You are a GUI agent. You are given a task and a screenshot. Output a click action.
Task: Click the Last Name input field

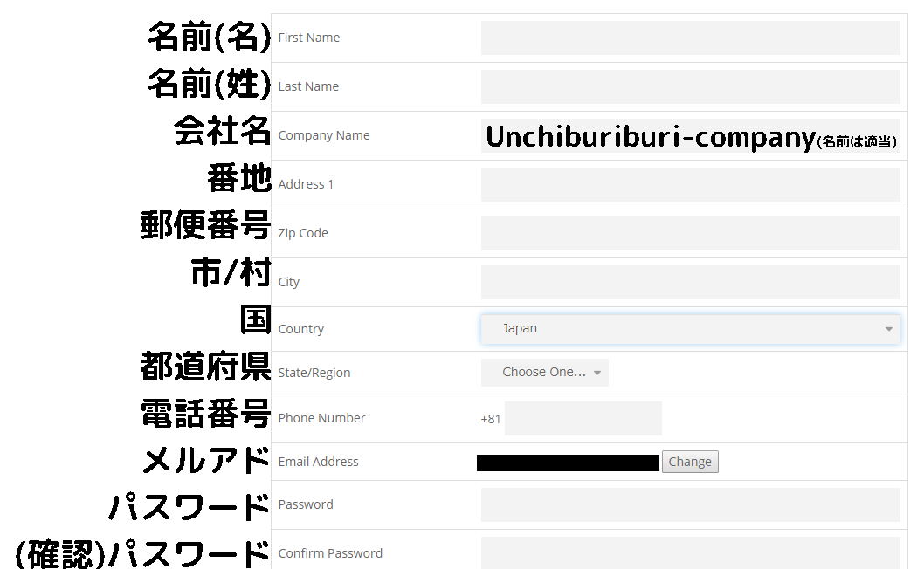690,86
